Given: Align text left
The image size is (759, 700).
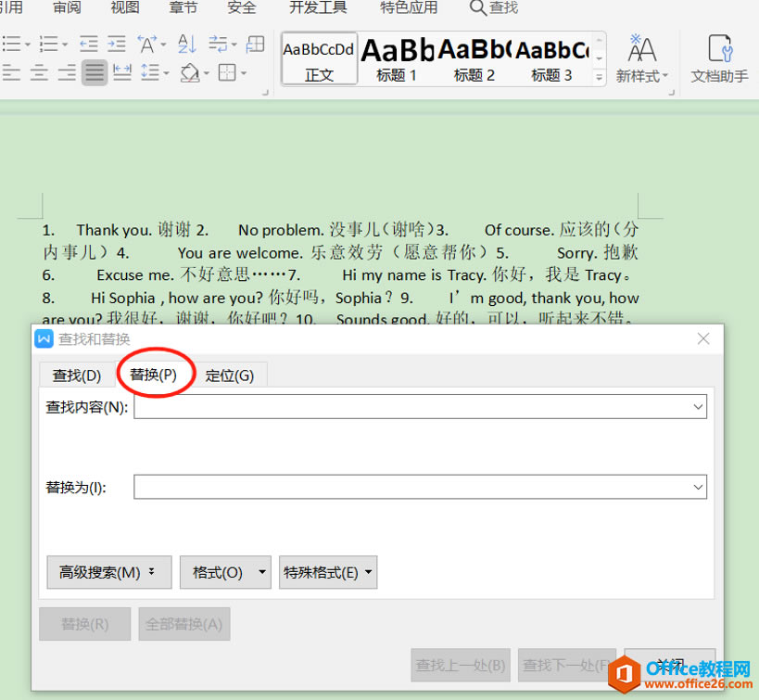Looking at the screenshot, I should [x=12, y=73].
